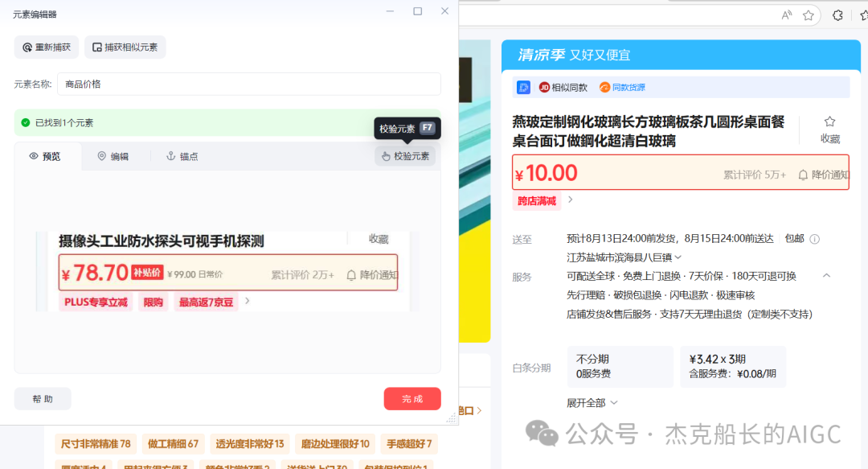The image size is (868, 469).
Task: Click 捕获相似元素 button
Action: (125, 47)
